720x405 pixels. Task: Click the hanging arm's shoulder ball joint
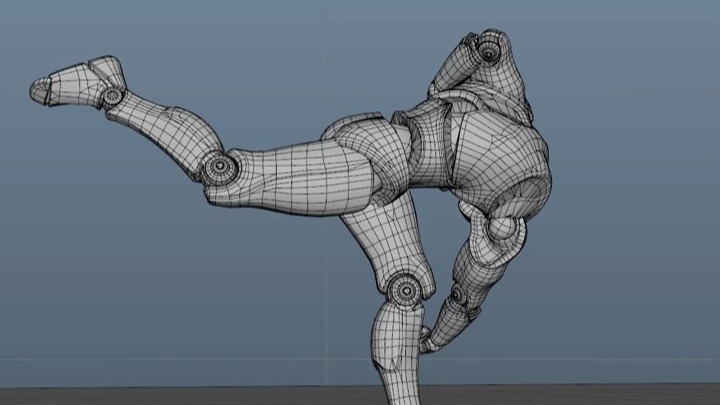(502, 229)
